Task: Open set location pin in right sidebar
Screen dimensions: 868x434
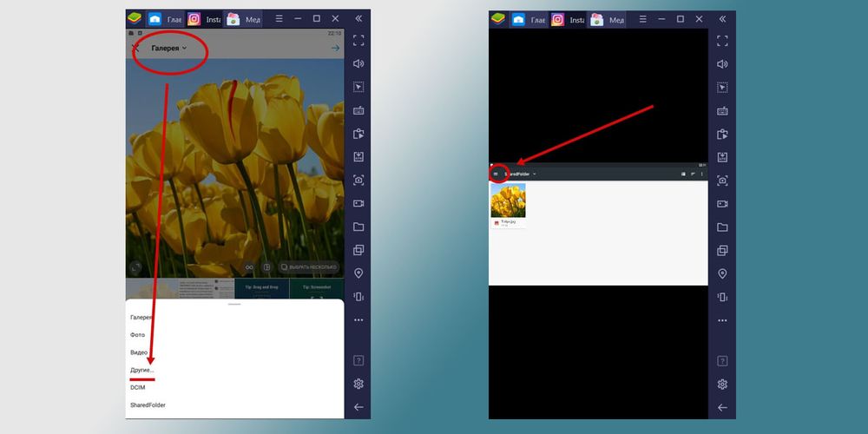Action: click(x=721, y=273)
